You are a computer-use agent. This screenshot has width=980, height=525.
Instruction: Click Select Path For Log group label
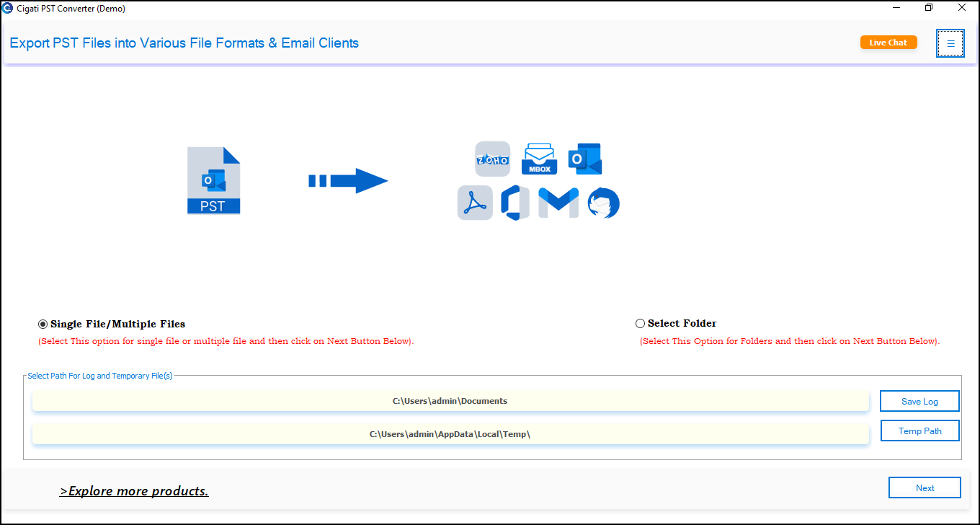[x=100, y=376]
